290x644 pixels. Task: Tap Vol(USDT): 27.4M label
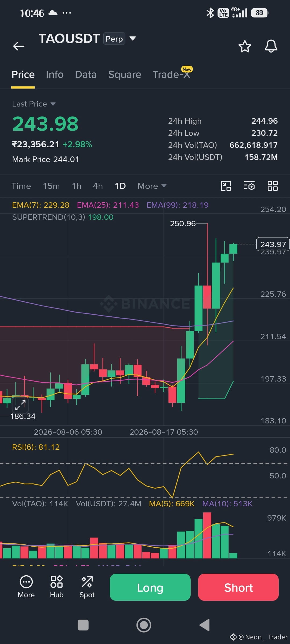click(108, 504)
